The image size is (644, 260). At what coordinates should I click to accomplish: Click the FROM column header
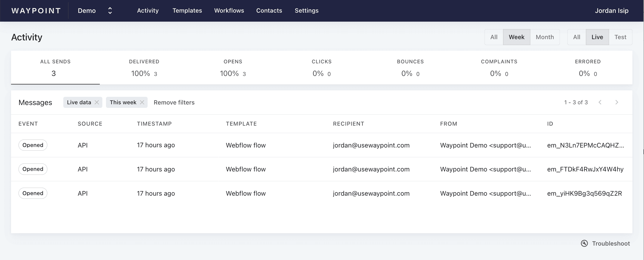(449, 124)
